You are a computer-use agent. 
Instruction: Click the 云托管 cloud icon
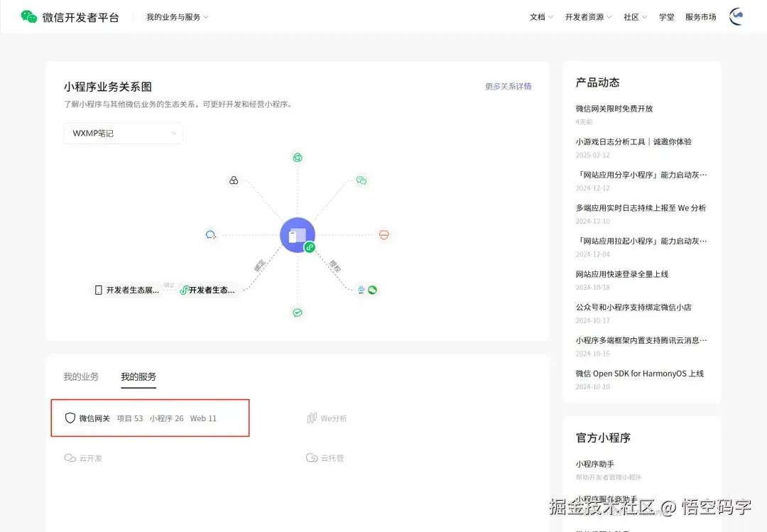[312, 458]
